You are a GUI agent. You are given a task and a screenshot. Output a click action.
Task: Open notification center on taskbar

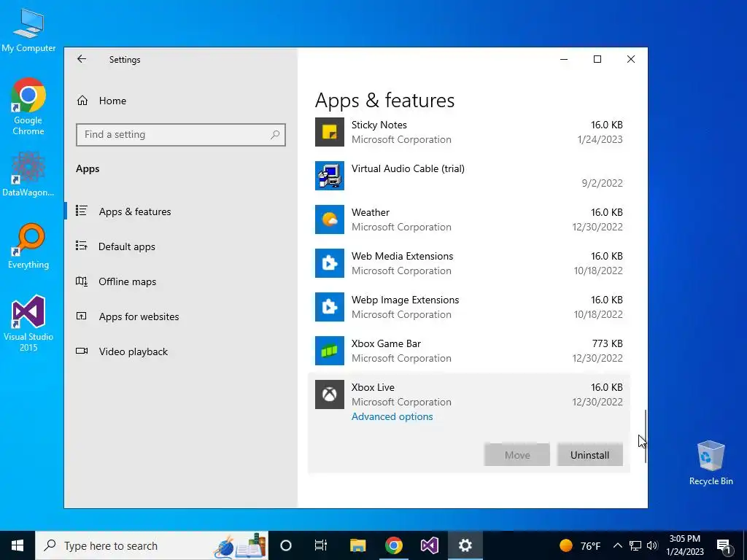pyautogui.click(x=724, y=546)
